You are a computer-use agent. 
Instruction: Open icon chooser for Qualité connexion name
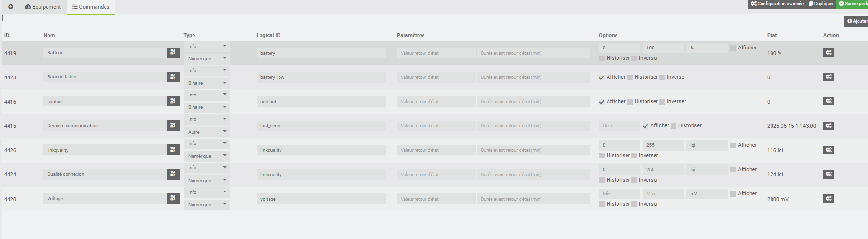tap(174, 174)
